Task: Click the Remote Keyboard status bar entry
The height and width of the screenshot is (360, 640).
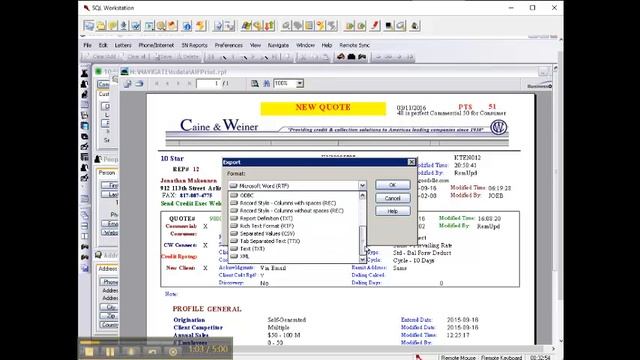Action: point(501,358)
